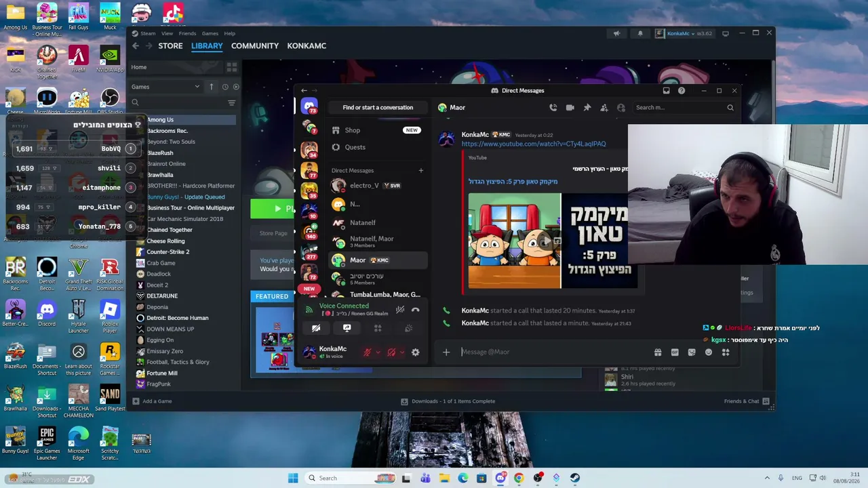This screenshot has height=488, width=868.
Task: Start an activity from voice panel
Action: coord(378,328)
